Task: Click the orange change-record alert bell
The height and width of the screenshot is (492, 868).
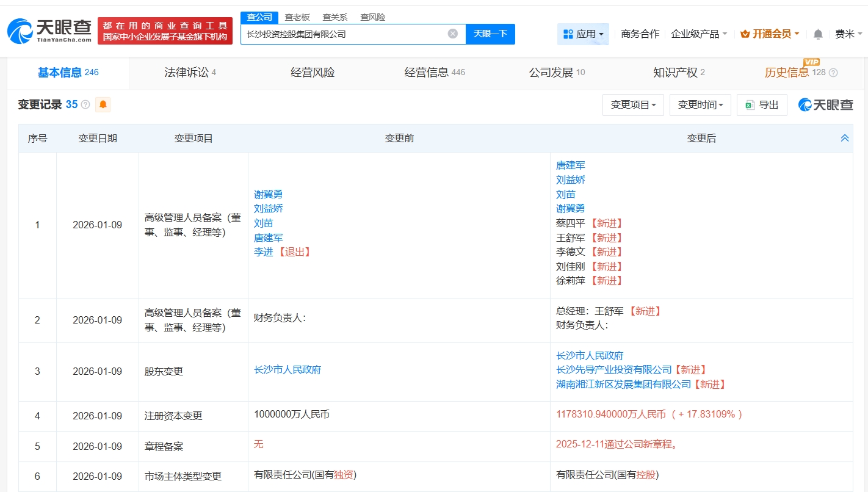Action: coord(103,104)
